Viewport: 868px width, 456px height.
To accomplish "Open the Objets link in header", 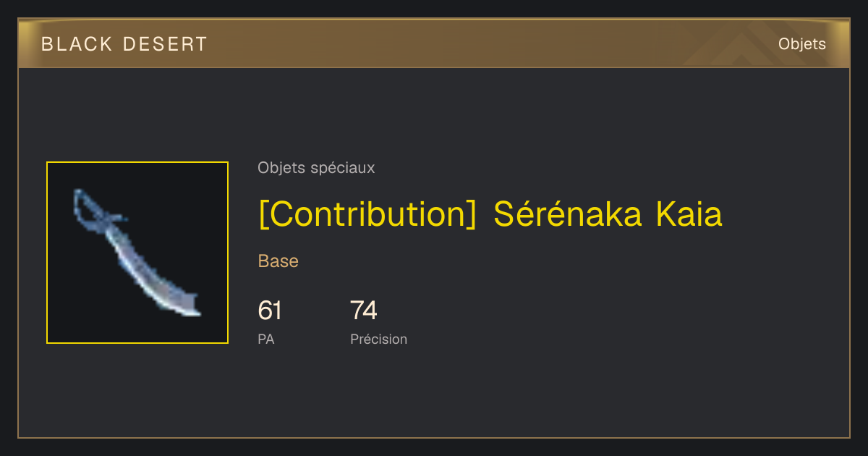I will (x=801, y=44).
